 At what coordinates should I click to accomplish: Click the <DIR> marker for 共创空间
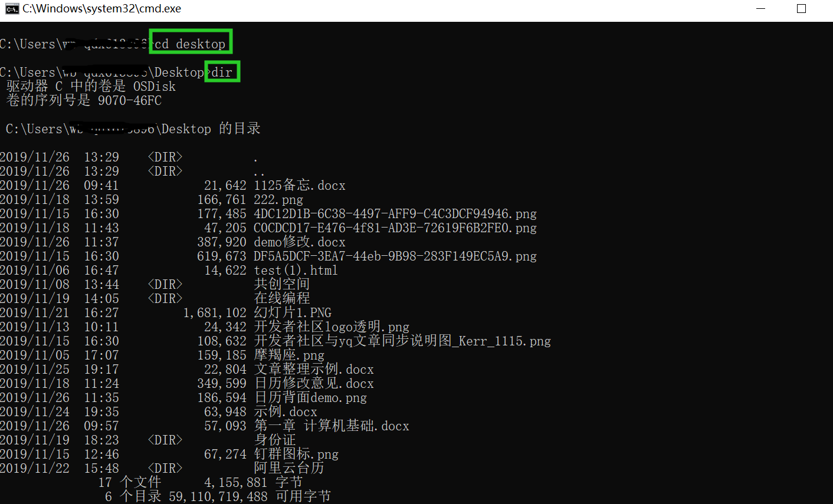tap(165, 284)
